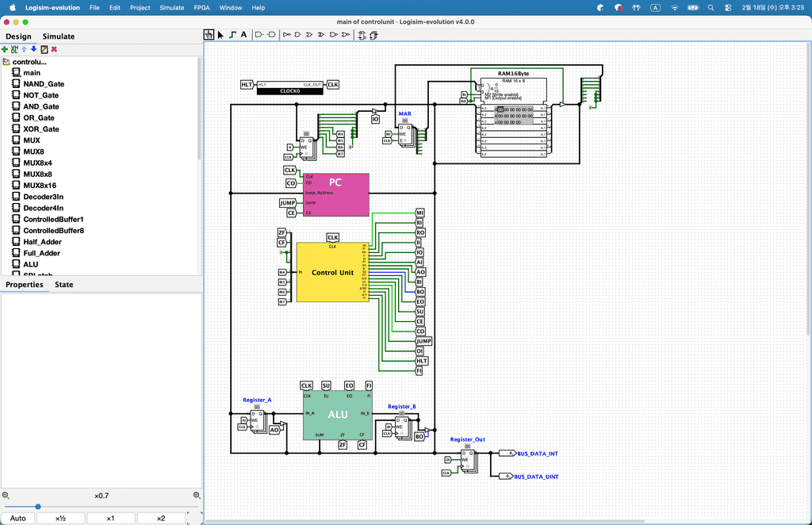This screenshot has height=525, width=812.
Task: Select the Text tool labeled A
Action: point(243,35)
